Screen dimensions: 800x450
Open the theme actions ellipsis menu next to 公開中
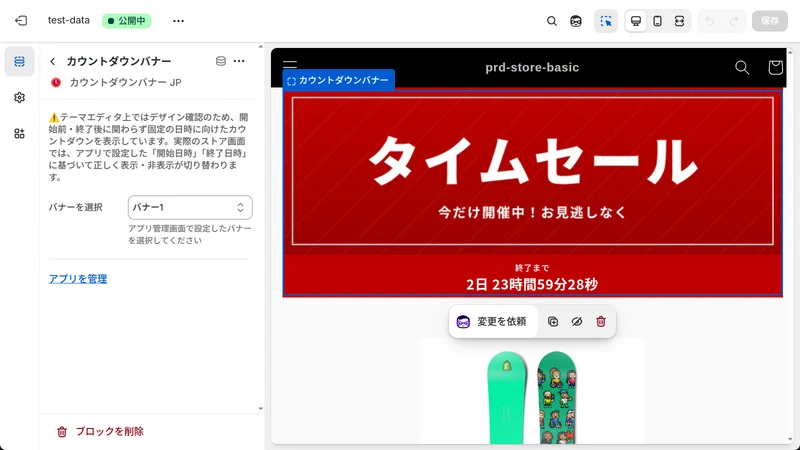(x=178, y=21)
